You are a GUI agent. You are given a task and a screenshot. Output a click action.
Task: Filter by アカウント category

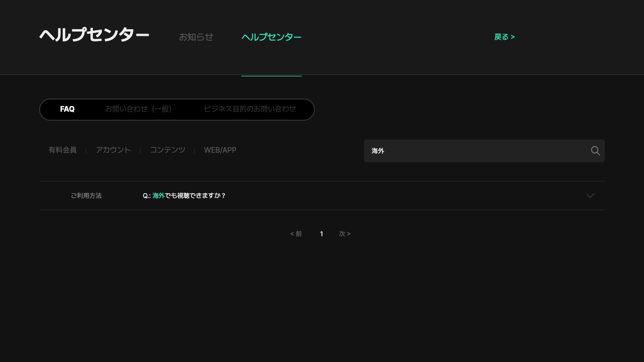click(x=113, y=150)
